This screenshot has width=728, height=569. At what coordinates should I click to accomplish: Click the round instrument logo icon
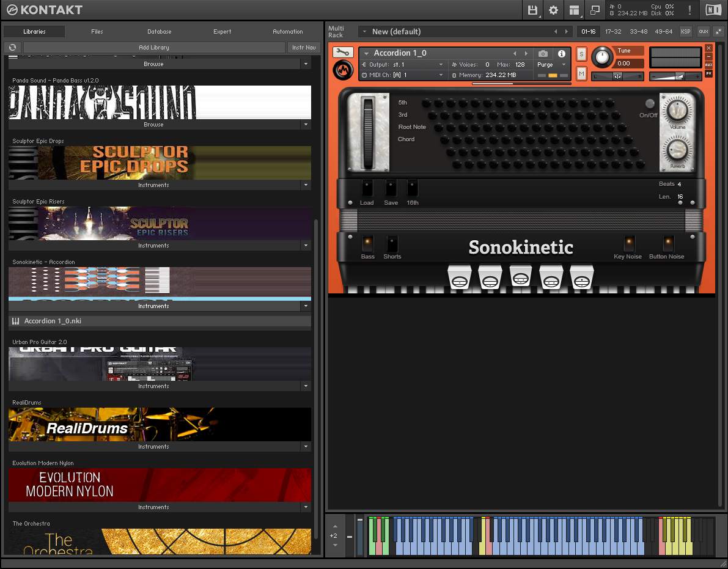pos(343,70)
